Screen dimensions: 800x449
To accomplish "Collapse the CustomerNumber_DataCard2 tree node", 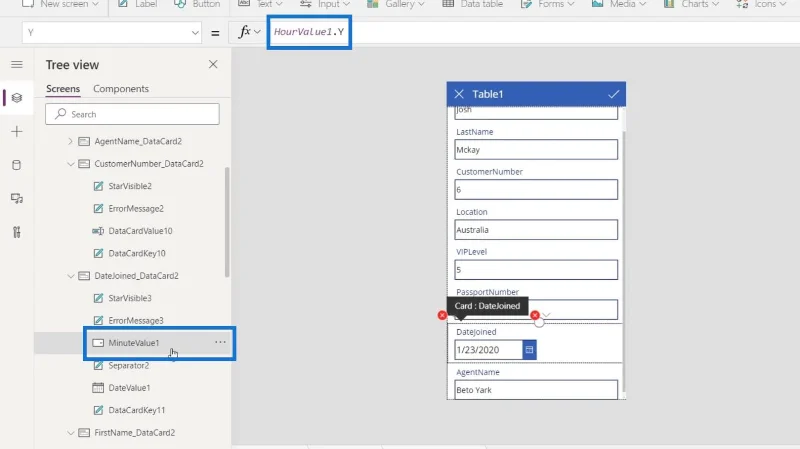I will 70,164.
